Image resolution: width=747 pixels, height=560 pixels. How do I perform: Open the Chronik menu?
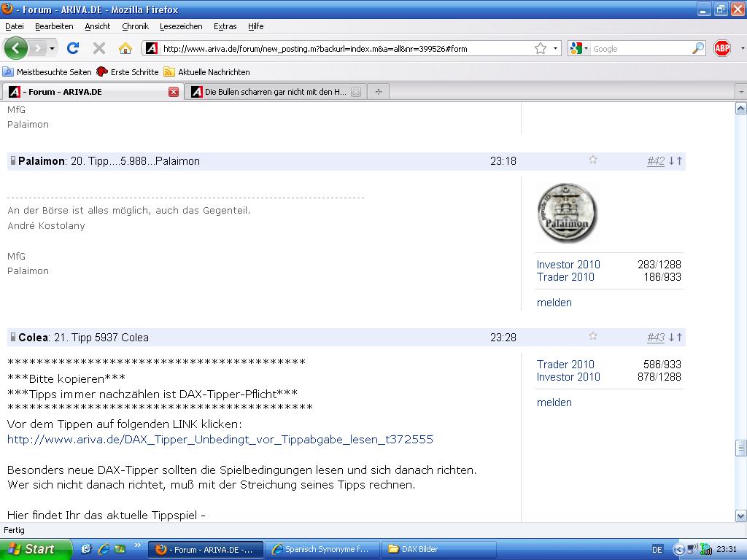[x=135, y=26]
